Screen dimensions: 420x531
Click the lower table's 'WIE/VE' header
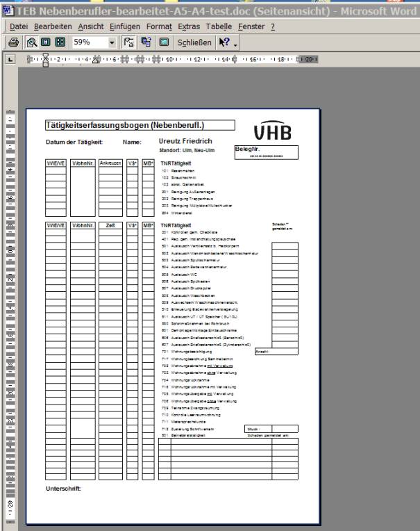[x=56, y=225]
